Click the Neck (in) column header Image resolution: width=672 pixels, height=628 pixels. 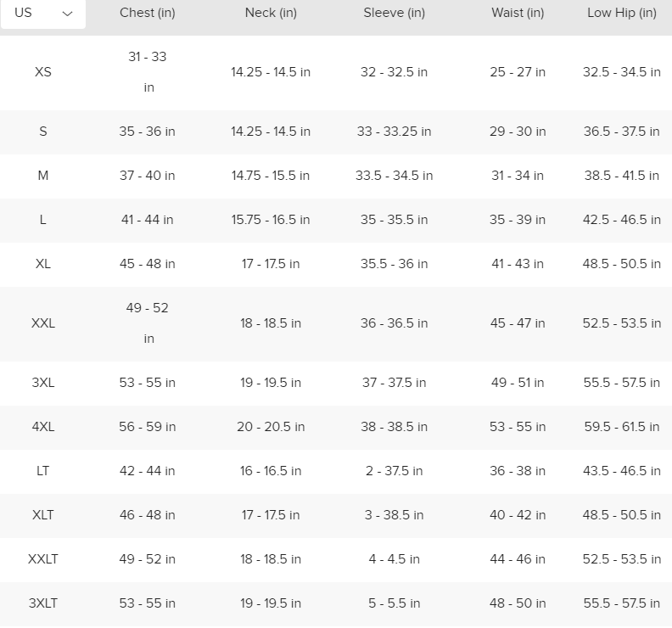[271, 13]
